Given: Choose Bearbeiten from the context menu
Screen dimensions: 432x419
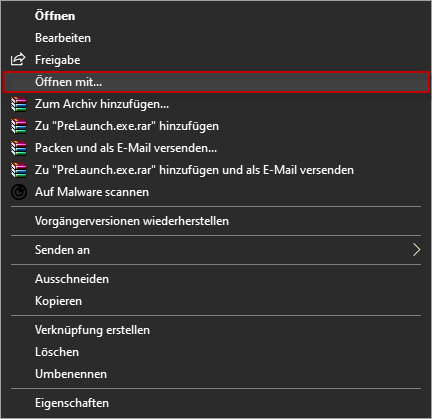Looking at the screenshot, I should 216,38.
